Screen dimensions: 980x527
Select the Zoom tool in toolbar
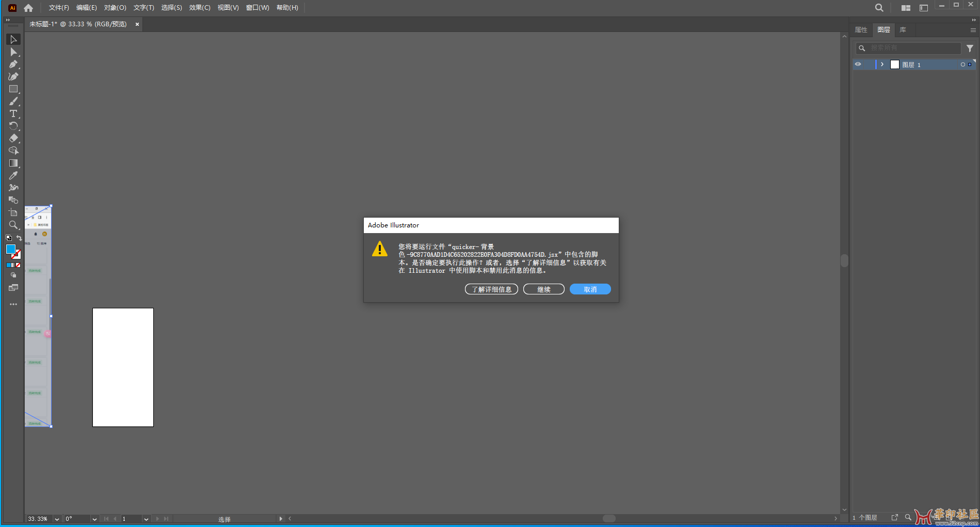click(13, 225)
